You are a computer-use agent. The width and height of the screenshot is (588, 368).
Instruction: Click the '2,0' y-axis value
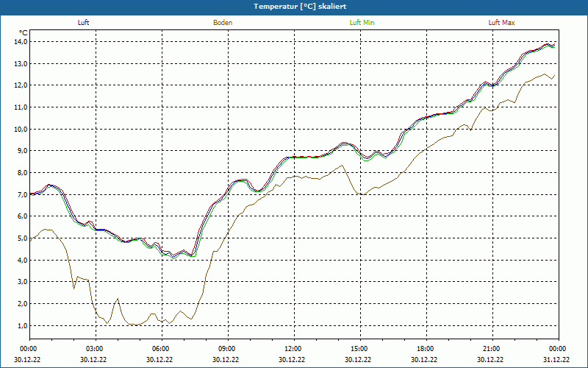tap(23, 304)
